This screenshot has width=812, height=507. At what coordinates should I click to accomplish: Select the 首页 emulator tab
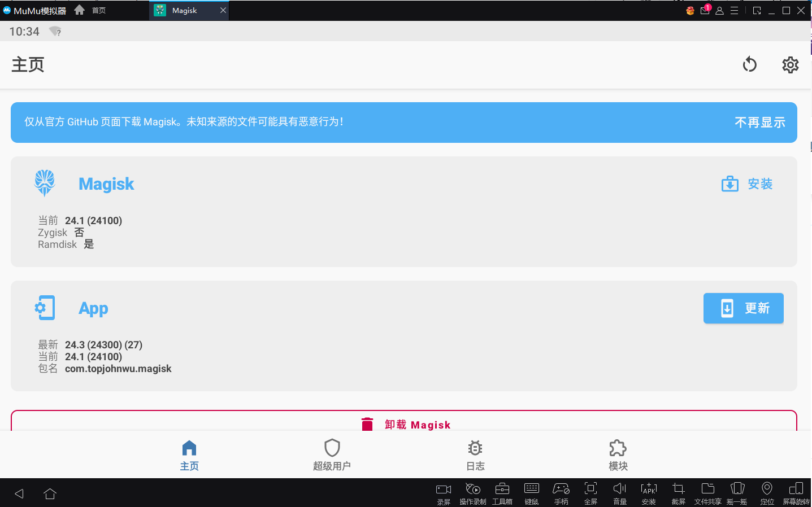click(x=99, y=10)
